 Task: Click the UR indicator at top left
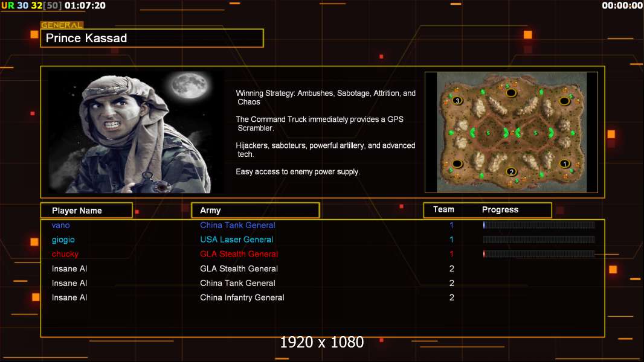7,6
